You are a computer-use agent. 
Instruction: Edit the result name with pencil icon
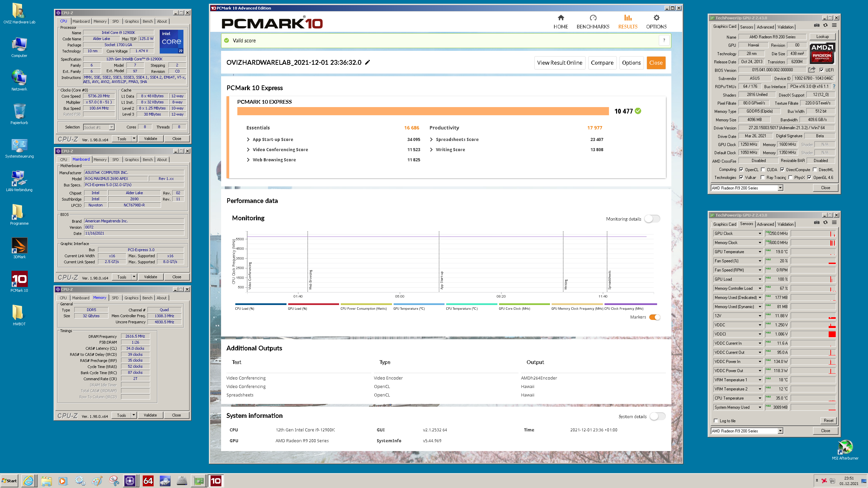click(x=368, y=62)
